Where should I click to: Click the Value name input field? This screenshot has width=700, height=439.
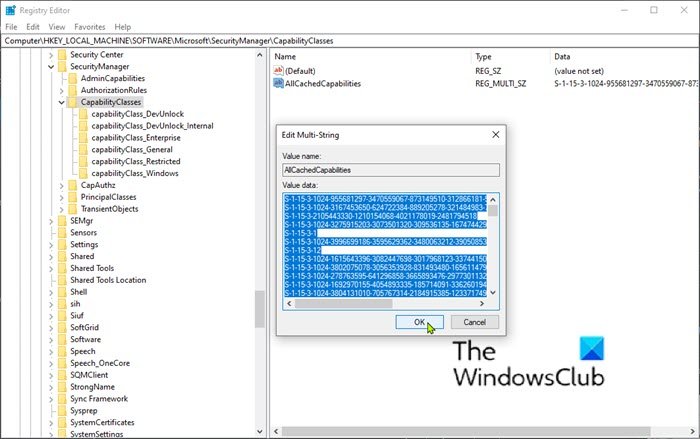pos(391,170)
